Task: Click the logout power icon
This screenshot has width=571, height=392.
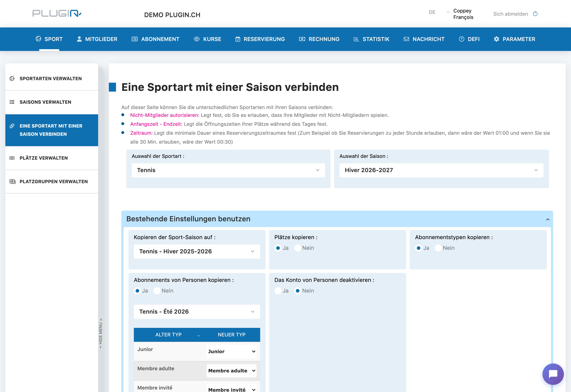Action: coord(535,14)
